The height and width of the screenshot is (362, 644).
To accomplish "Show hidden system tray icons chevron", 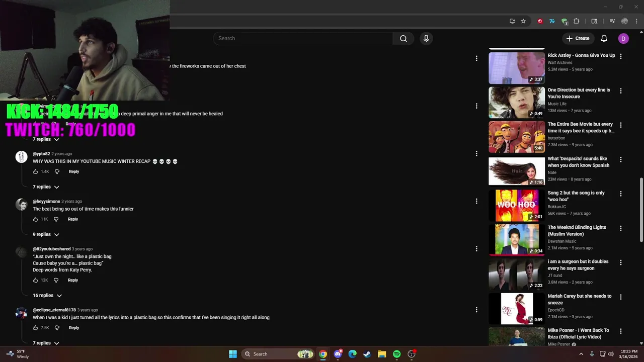I will [581, 354].
